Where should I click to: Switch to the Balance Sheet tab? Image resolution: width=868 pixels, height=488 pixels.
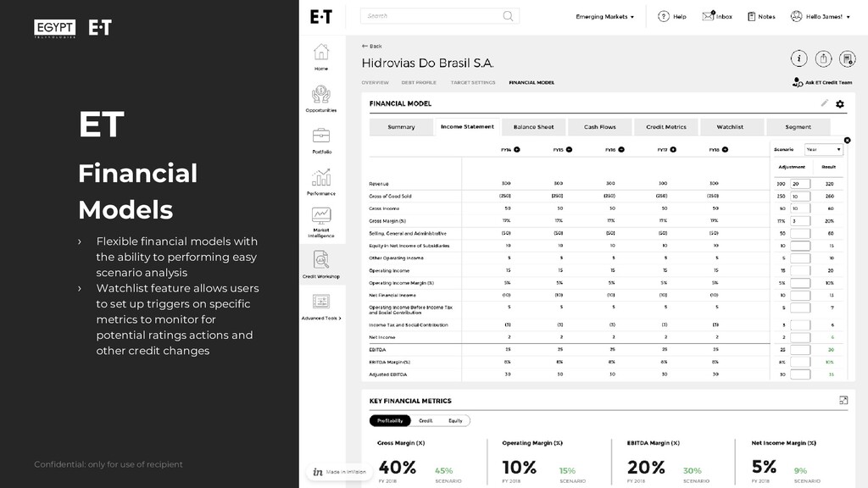click(534, 127)
